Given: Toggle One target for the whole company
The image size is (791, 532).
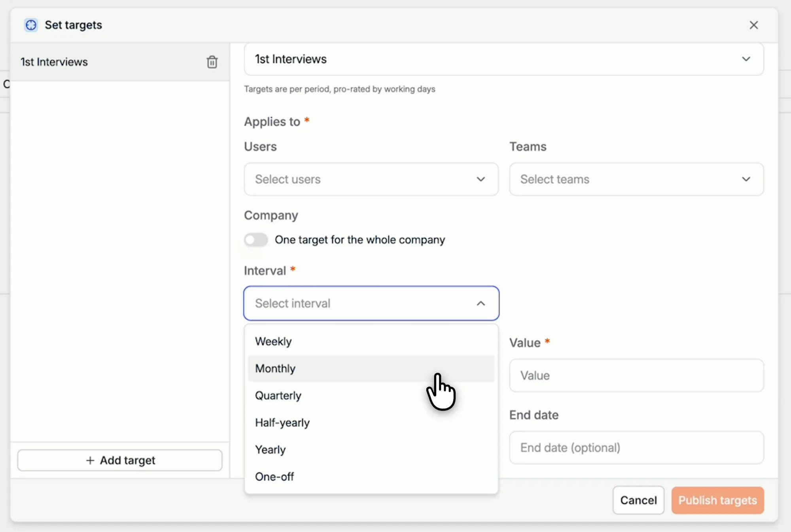Looking at the screenshot, I should [x=256, y=240].
